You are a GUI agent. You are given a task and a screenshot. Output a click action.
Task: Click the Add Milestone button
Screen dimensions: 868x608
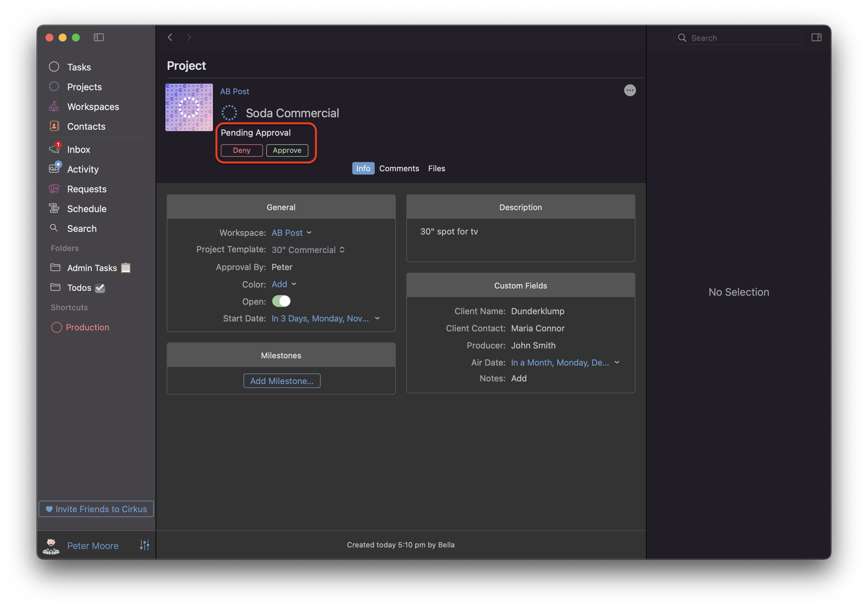coord(282,381)
